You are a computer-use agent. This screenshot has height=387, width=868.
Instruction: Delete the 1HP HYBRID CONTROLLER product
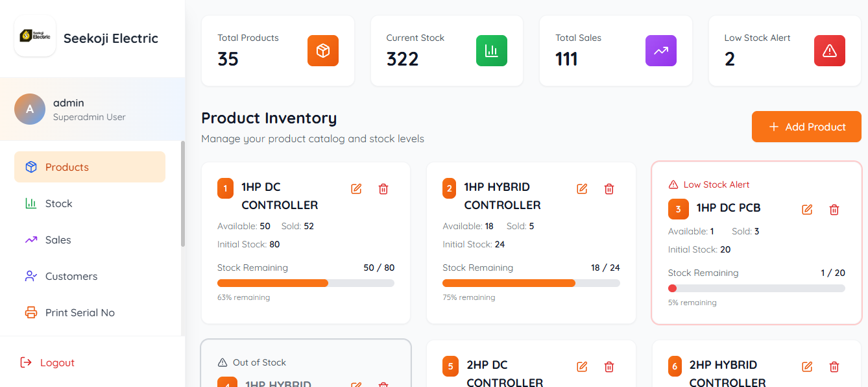(609, 189)
